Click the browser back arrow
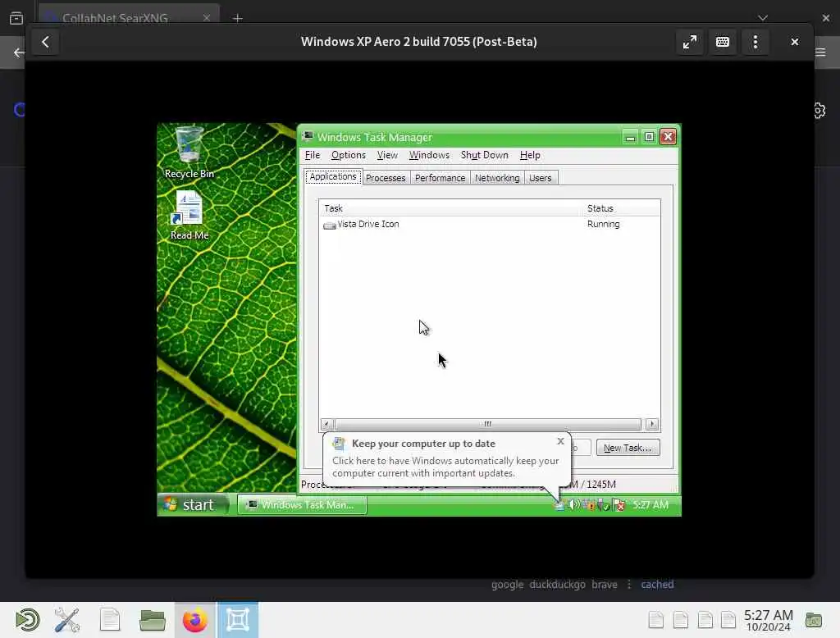This screenshot has height=638, width=840. 19,52
